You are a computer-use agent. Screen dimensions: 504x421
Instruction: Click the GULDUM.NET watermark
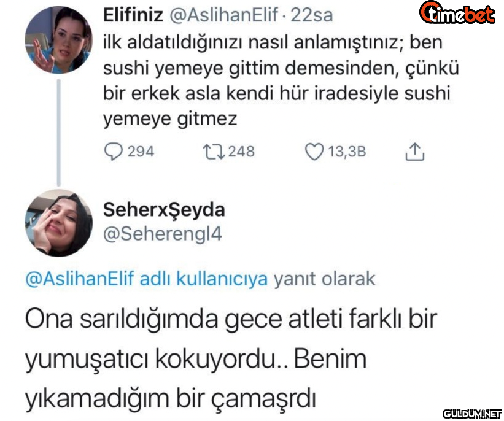point(472,414)
